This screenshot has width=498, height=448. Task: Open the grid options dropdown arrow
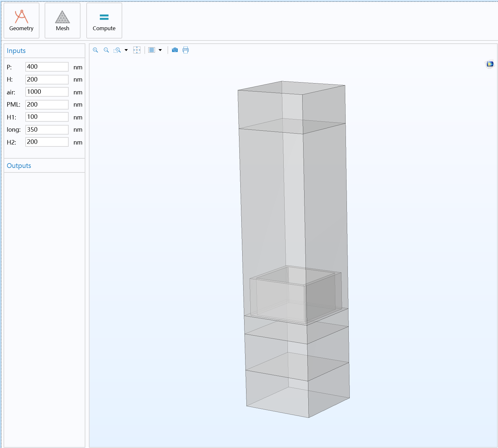pyautogui.click(x=160, y=50)
